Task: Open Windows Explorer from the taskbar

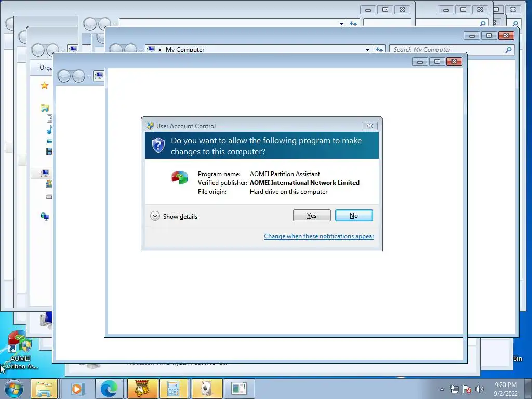Action: (45, 389)
